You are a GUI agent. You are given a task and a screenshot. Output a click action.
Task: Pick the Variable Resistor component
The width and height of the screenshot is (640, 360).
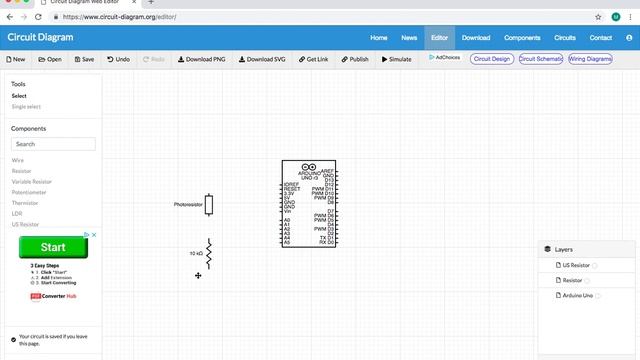(31, 182)
